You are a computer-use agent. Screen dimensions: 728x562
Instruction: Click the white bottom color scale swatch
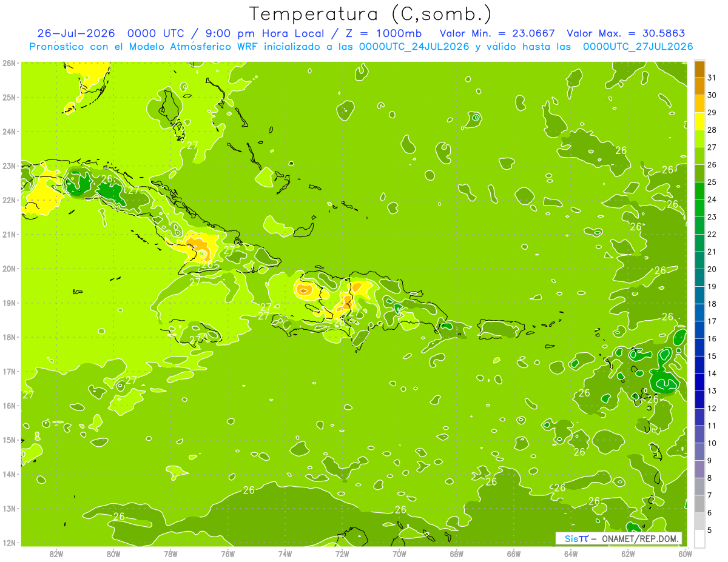click(x=699, y=539)
